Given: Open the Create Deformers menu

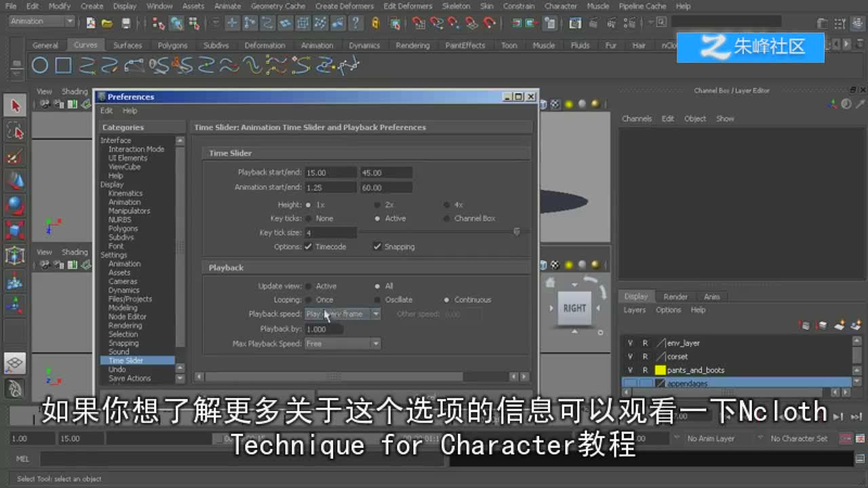Looking at the screenshot, I should 344,6.
